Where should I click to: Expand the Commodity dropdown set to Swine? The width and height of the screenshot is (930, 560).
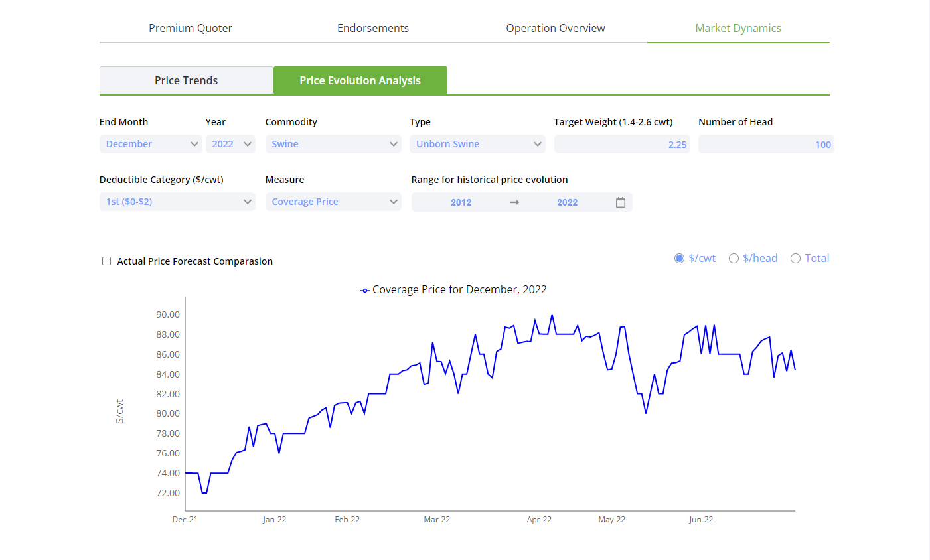[333, 144]
